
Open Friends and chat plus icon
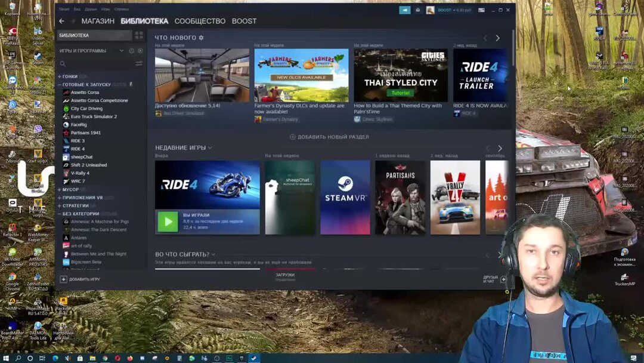[503, 279]
